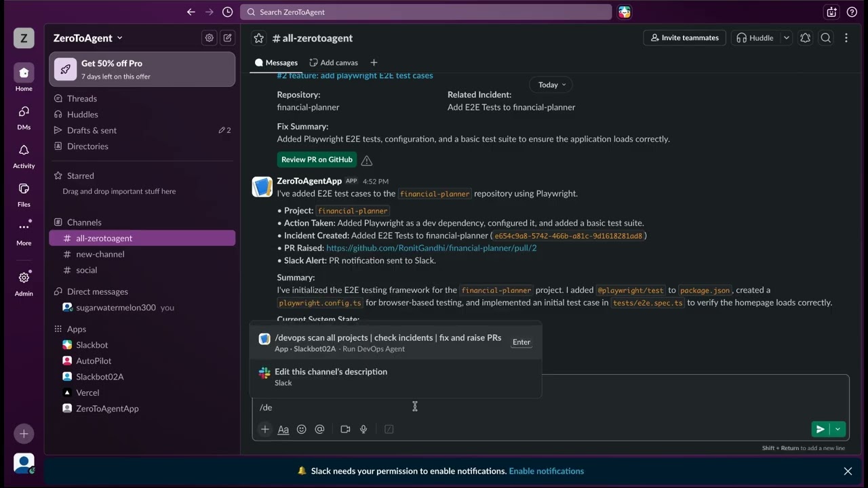Screen dimensions: 868x488
Task: Click the Enable notifications link
Action: [546, 471]
